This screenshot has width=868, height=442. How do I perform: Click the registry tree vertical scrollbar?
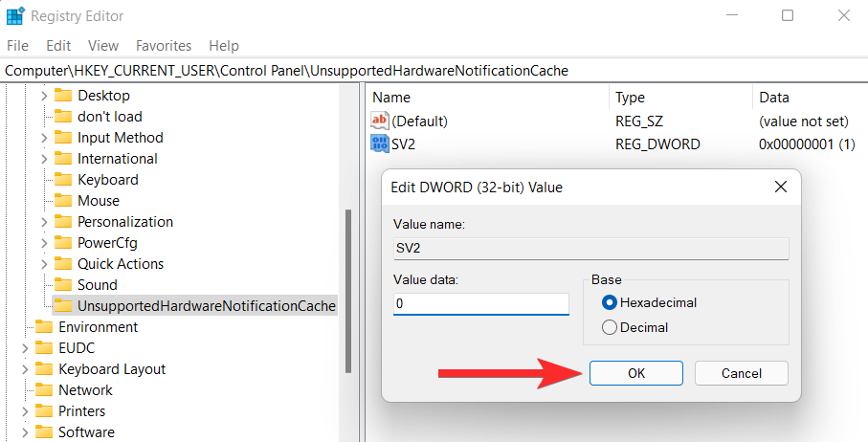pyautogui.click(x=347, y=287)
